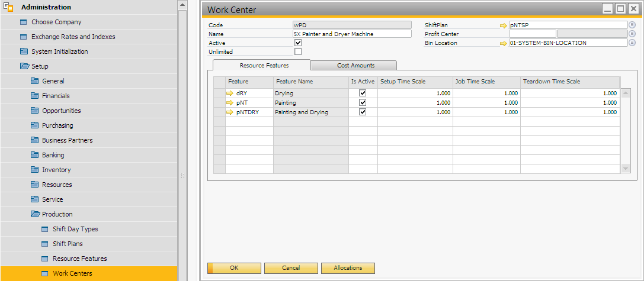Switch to the Cost Amounts tab
The width and height of the screenshot is (644, 281).
click(355, 66)
